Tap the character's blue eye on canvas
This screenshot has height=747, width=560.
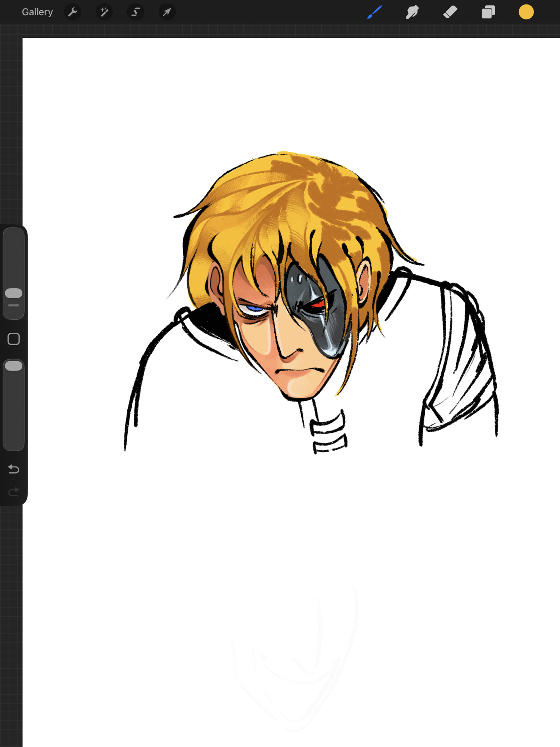point(254,309)
